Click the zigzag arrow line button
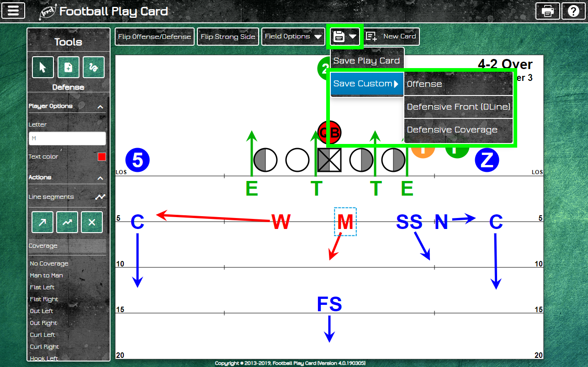The height and width of the screenshot is (367, 588). pos(67,222)
